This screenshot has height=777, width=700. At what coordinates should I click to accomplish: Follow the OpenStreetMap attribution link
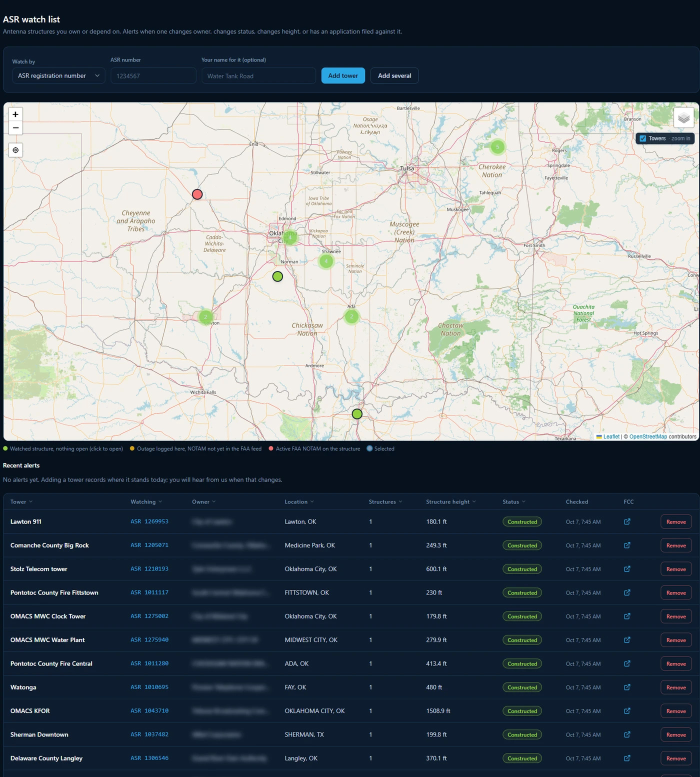click(648, 436)
